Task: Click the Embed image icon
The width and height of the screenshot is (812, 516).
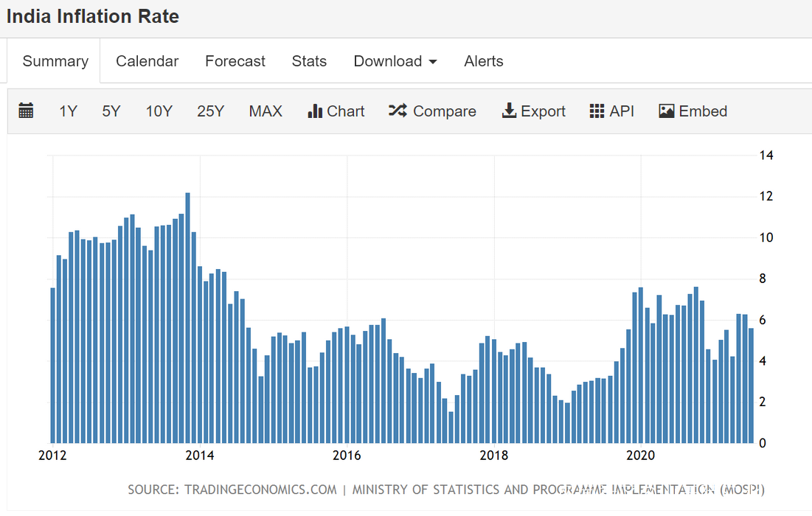Action: click(667, 111)
